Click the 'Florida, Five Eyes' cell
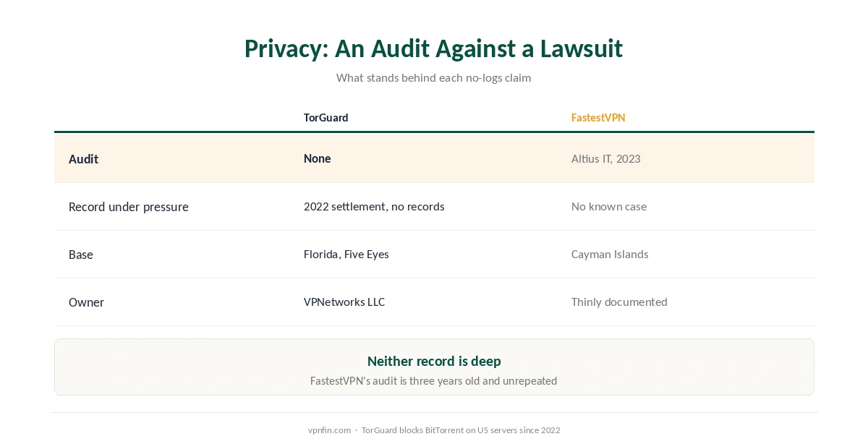 click(x=346, y=254)
